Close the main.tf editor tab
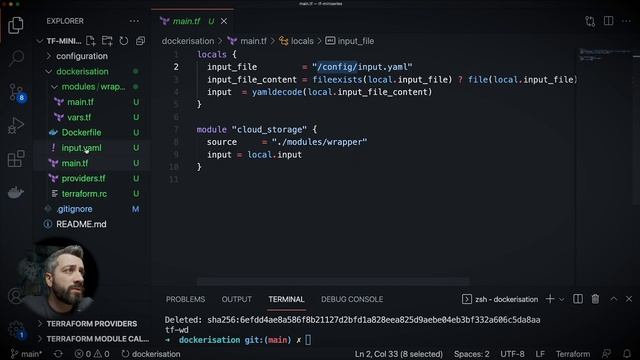Screen dimensions: 640x360 [x=224, y=21]
